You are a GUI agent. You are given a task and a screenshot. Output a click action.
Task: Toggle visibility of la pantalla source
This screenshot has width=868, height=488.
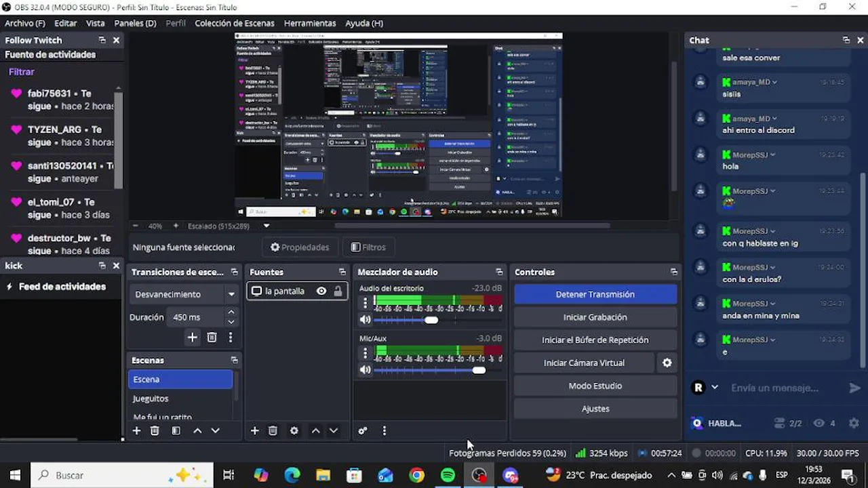(x=321, y=291)
